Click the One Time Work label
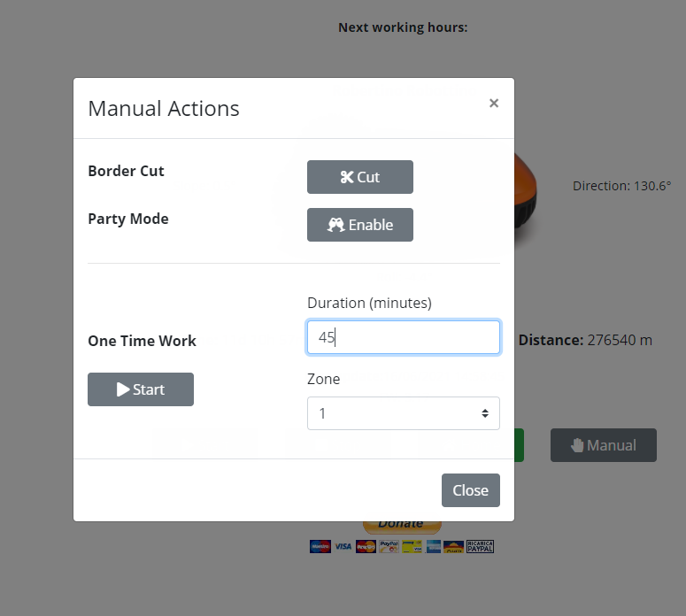This screenshot has width=686, height=616. [142, 341]
